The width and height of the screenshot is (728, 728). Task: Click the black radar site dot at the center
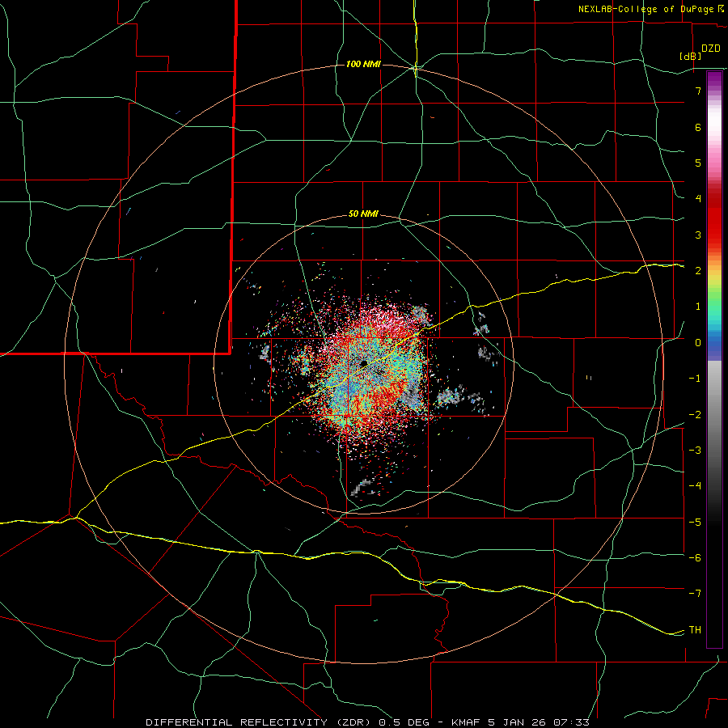coord(363,363)
